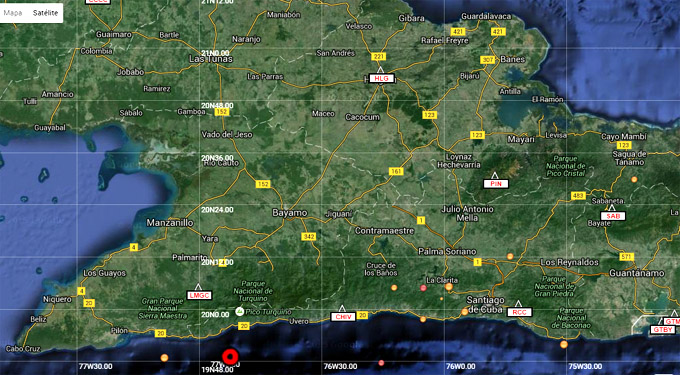The image size is (680, 375).
Task: Click the 75W30.00 longitude label
Action: click(585, 366)
